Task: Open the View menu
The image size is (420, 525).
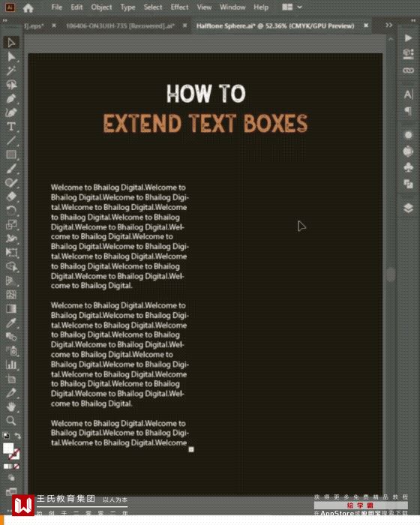Action: click(204, 7)
